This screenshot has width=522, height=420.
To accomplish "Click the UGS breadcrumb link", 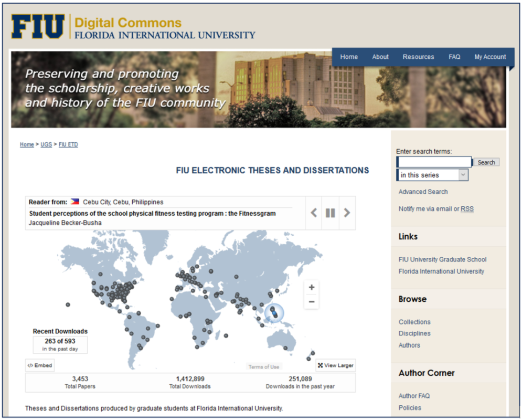I will click(x=46, y=144).
